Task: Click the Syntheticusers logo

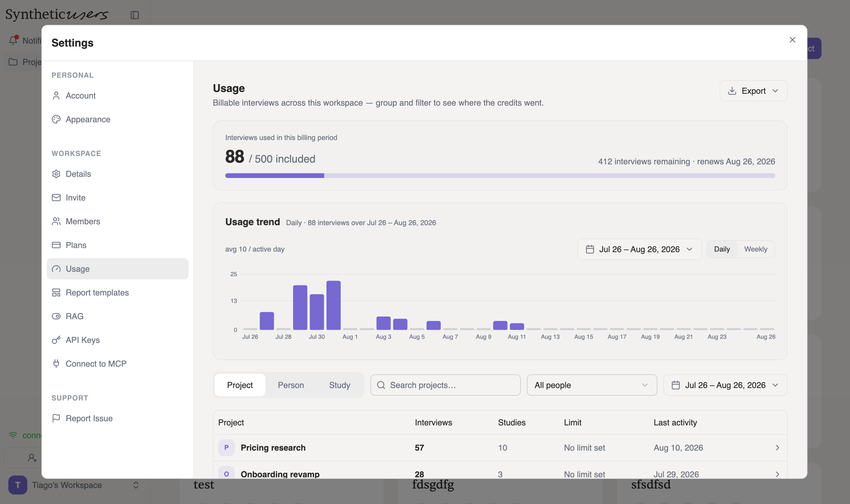Action: tap(57, 14)
